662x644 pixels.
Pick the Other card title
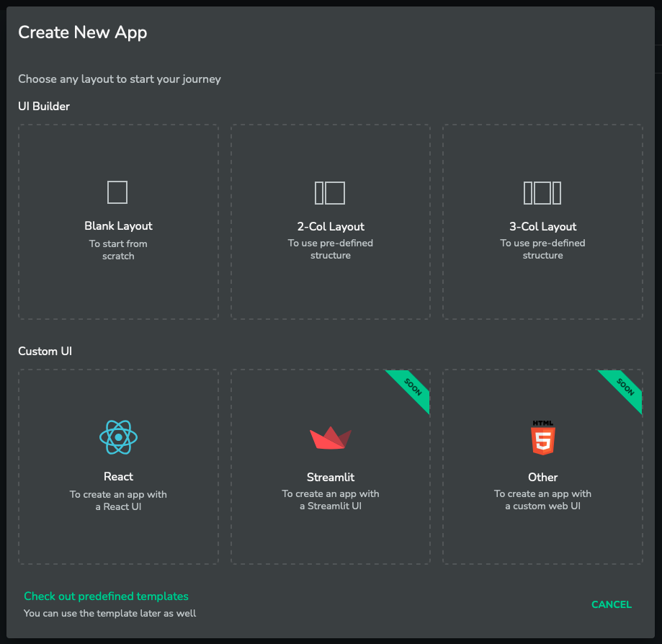[x=543, y=477]
